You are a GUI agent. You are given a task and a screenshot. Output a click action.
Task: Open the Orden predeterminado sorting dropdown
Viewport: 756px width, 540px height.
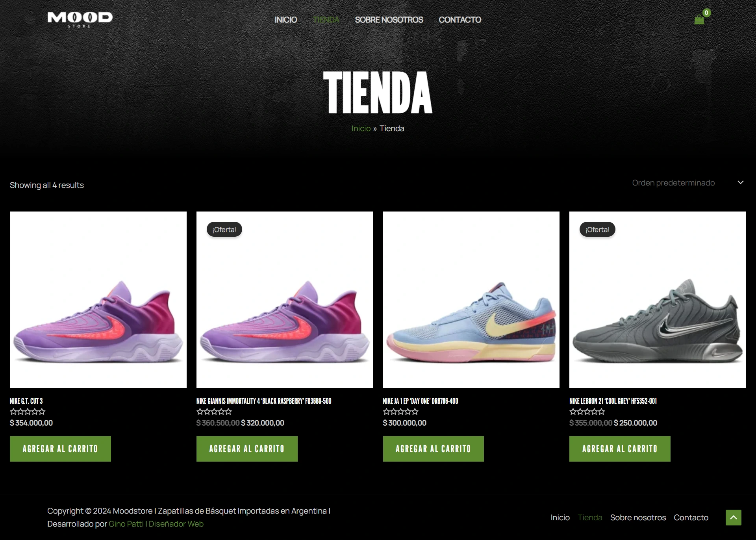687,183
